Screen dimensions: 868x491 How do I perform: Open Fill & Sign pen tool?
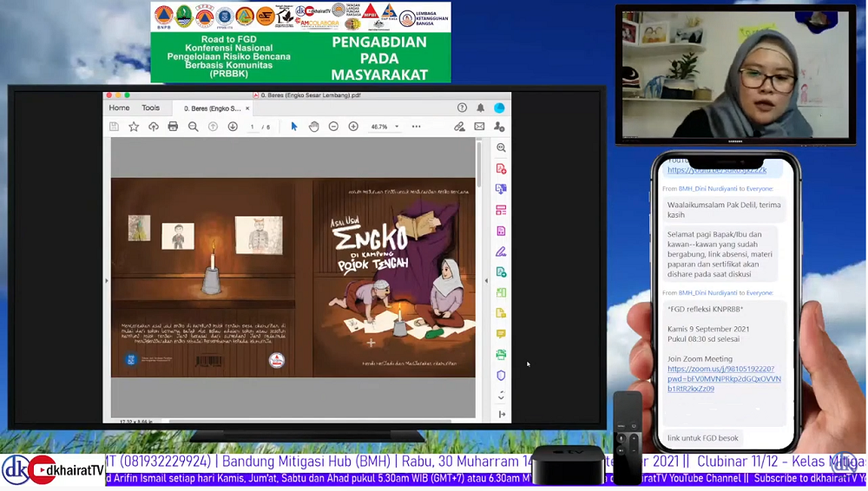point(501,252)
